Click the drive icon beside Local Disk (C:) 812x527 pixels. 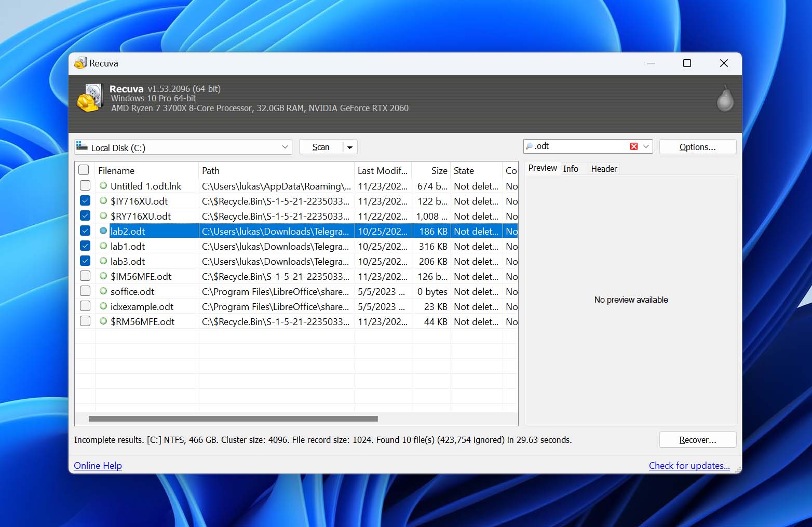(82, 147)
